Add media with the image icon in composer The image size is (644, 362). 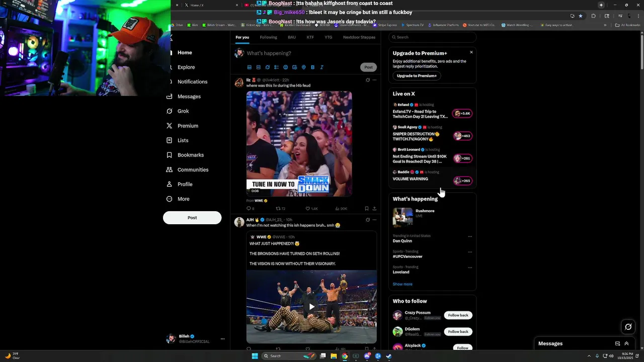[x=249, y=67]
